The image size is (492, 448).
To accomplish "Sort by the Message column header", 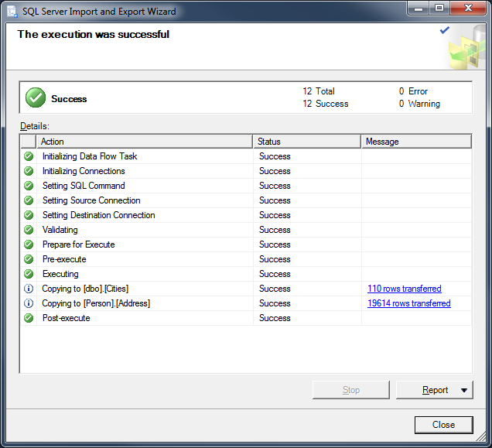I will pyautogui.click(x=416, y=142).
